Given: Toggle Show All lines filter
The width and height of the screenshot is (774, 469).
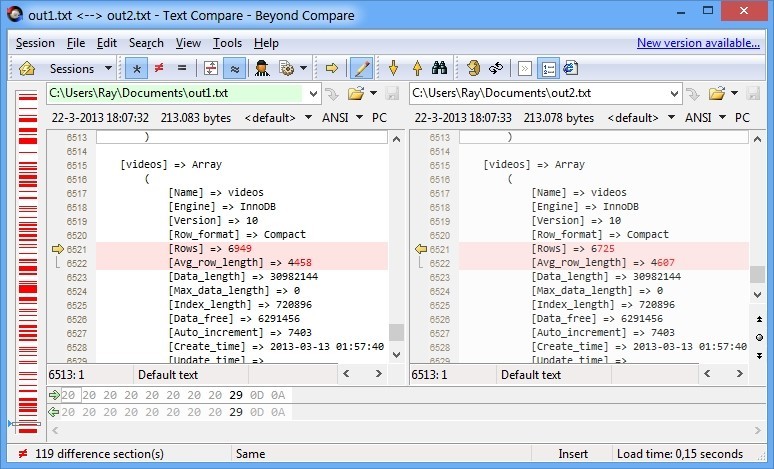Looking at the screenshot, I should pyautogui.click(x=136, y=69).
